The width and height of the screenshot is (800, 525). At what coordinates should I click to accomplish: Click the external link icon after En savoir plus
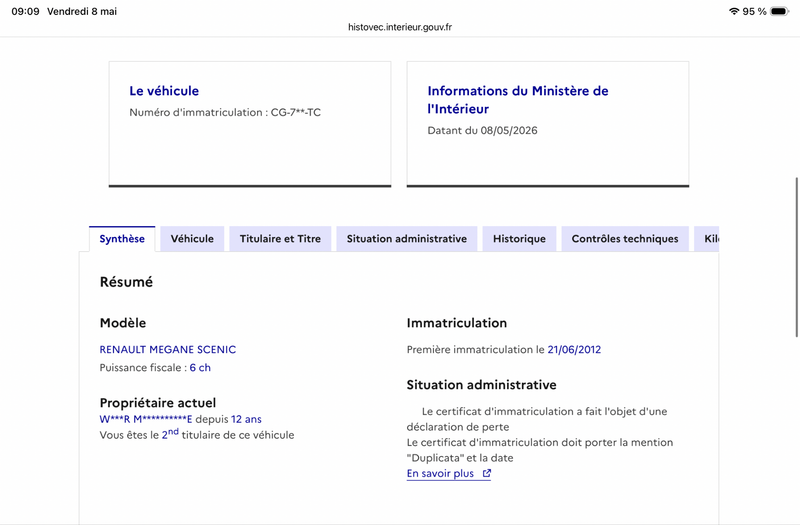pos(487,473)
